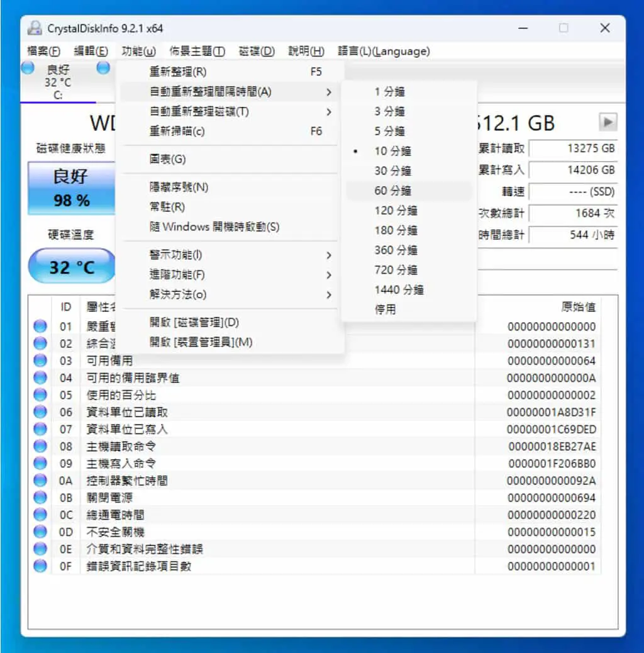Click status orb of attribute 0C 總通電時間
Screen dimensions: 644x653
[x=40, y=515]
